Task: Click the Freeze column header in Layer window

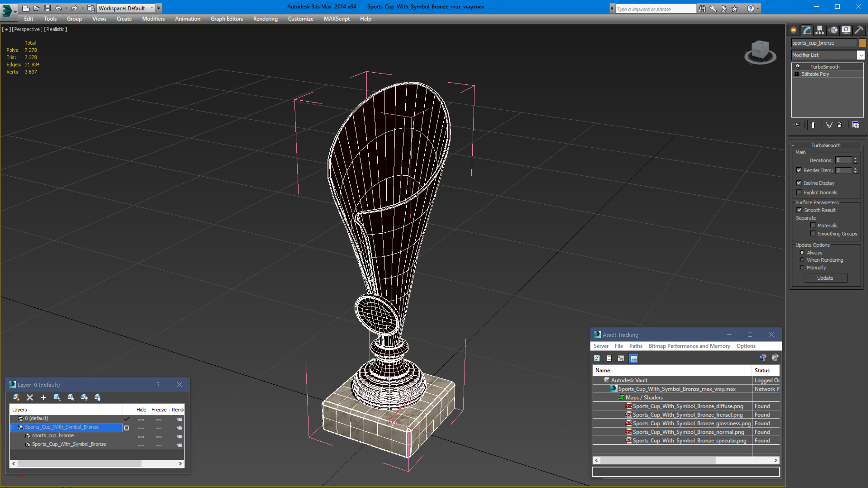Action: (159, 409)
